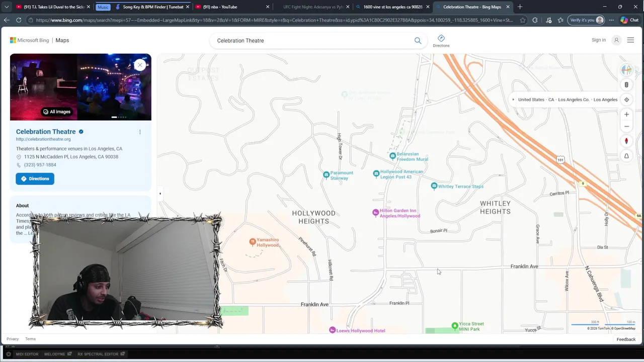Open Directions from the top bar icon
The image size is (644, 362).
(x=441, y=41)
